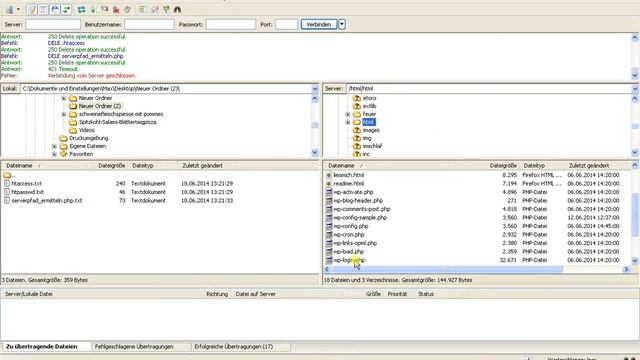
Task: Toggle the remote directory tree display icon
Action: [x=55, y=9]
